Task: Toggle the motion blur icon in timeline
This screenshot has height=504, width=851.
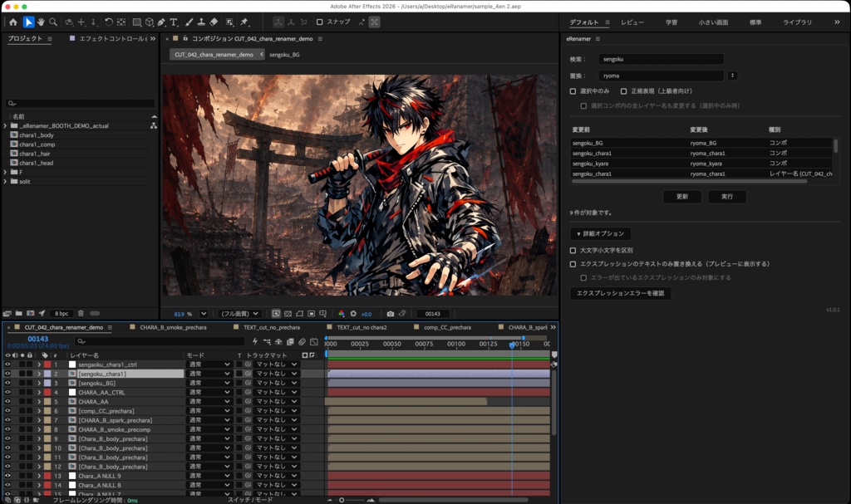Action: pyautogui.click(x=303, y=342)
